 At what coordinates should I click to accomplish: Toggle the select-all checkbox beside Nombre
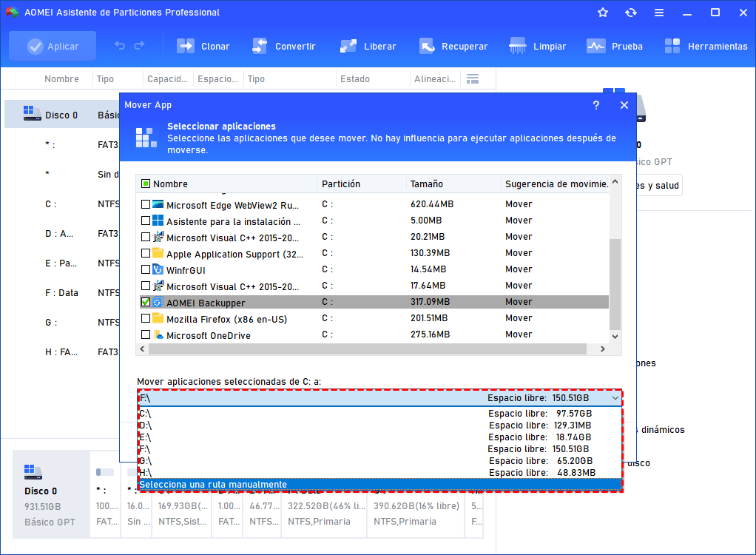(x=146, y=184)
